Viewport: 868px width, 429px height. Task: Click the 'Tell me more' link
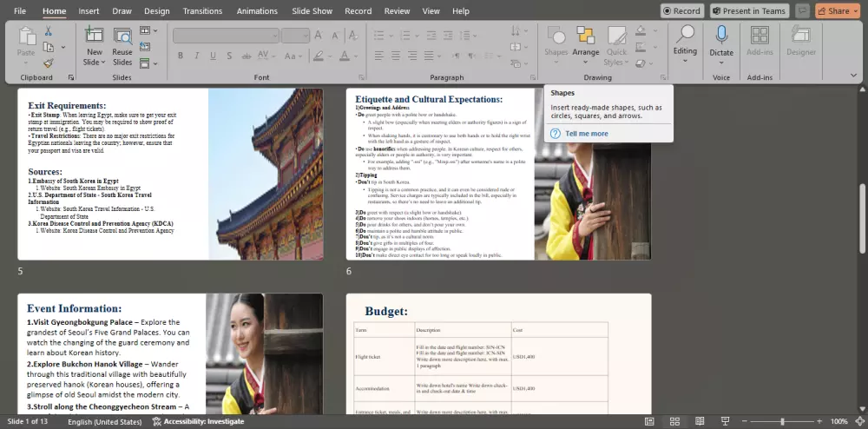pyautogui.click(x=587, y=134)
